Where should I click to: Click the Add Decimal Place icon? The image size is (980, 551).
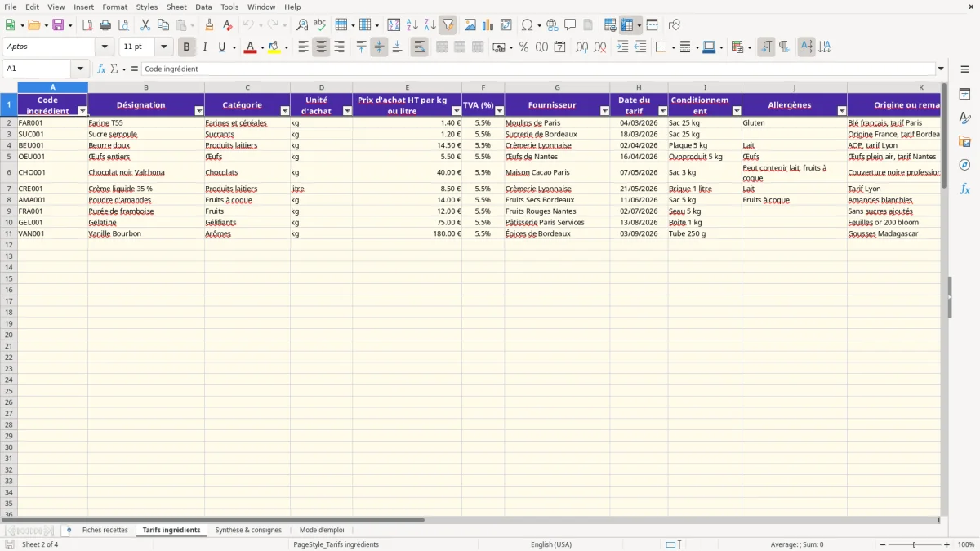tap(581, 47)
